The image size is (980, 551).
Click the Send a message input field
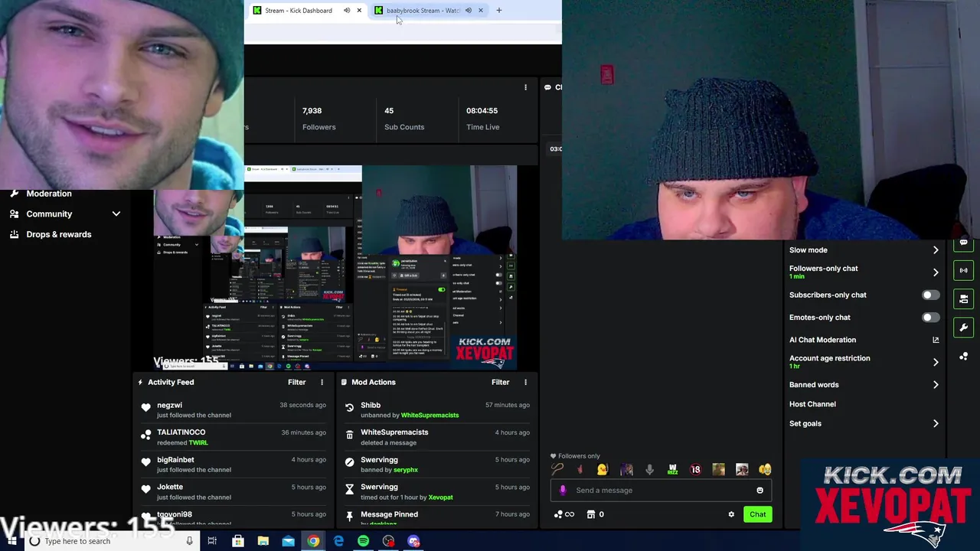click(x=662, y=491)
